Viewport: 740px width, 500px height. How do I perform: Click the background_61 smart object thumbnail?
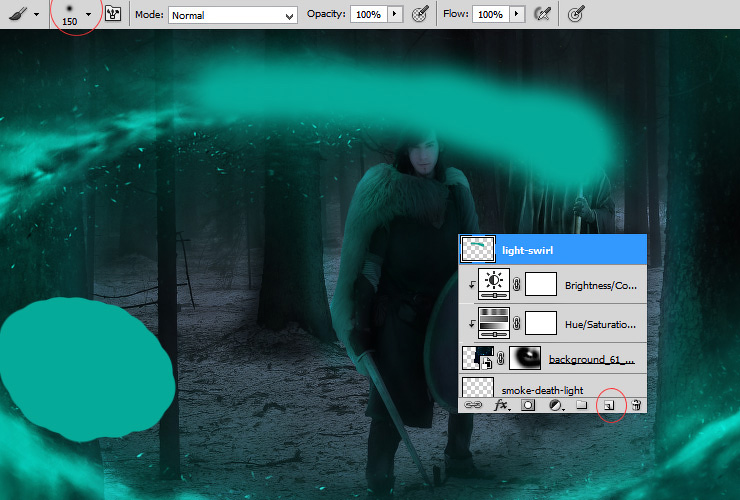pos(478,358)
